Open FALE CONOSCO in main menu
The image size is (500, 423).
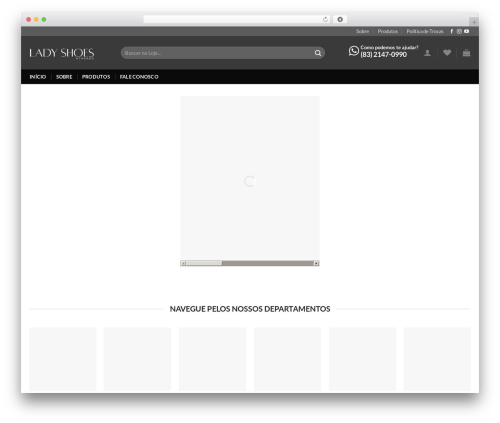pyautogui.click(x=139, y=77)
